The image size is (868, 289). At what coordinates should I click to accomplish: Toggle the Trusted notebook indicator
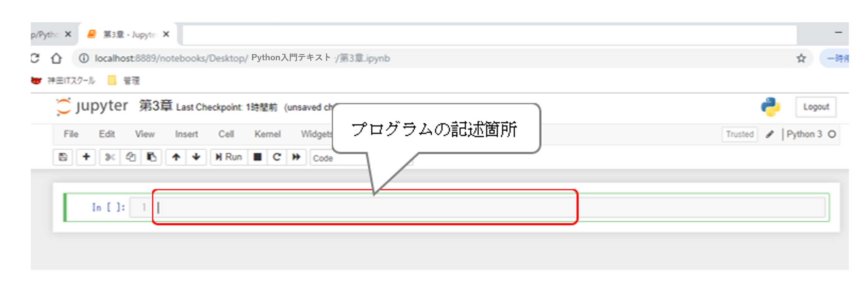739,134
